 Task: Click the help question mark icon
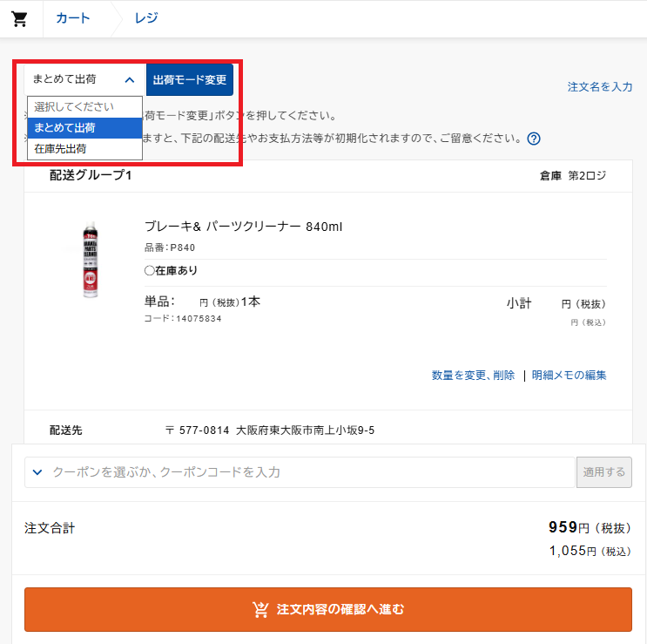pos(534,139)
